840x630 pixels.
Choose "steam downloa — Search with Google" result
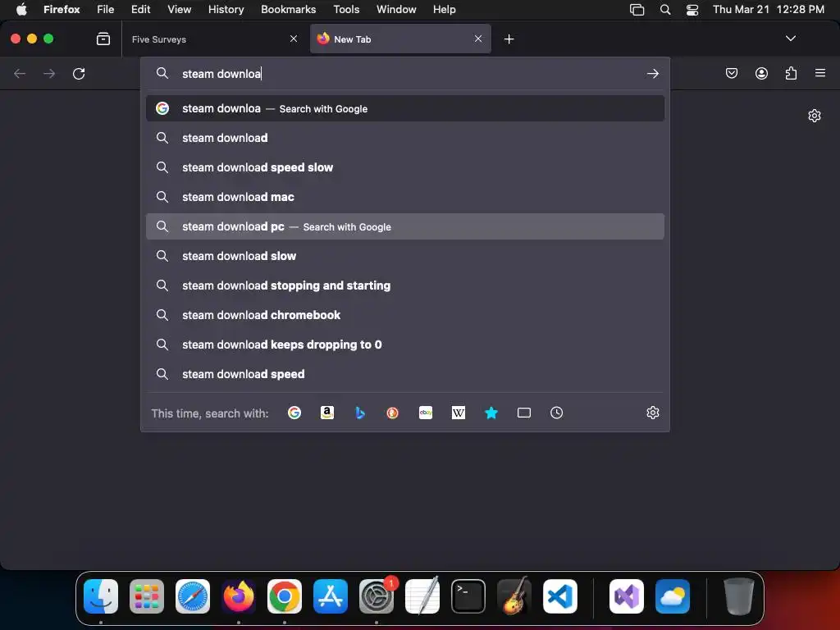405,108
